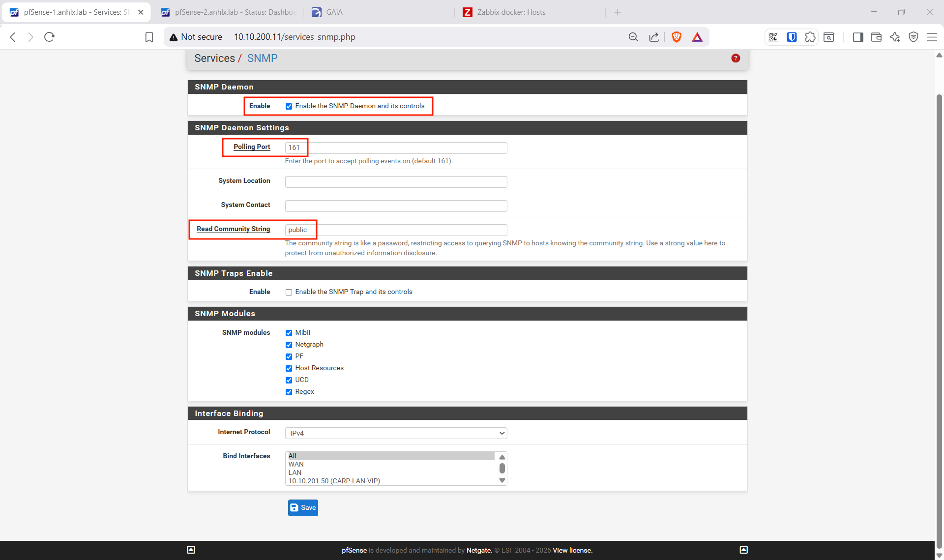Click the search tabs toolbar icon

pyautogui.click(x=829, y=37)
